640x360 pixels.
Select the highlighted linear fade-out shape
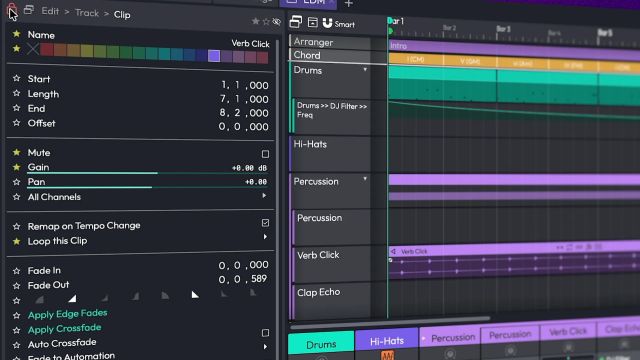pyautogui.click(x=195, y=294)
